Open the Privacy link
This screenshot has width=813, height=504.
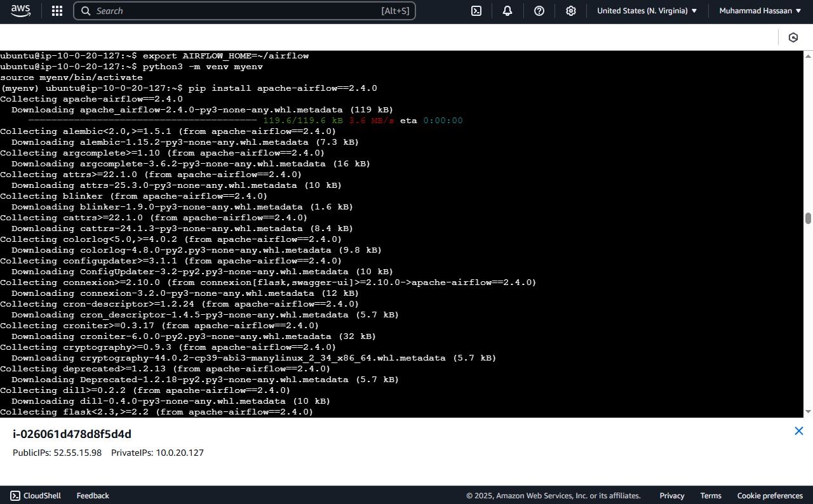click(672, 496)
